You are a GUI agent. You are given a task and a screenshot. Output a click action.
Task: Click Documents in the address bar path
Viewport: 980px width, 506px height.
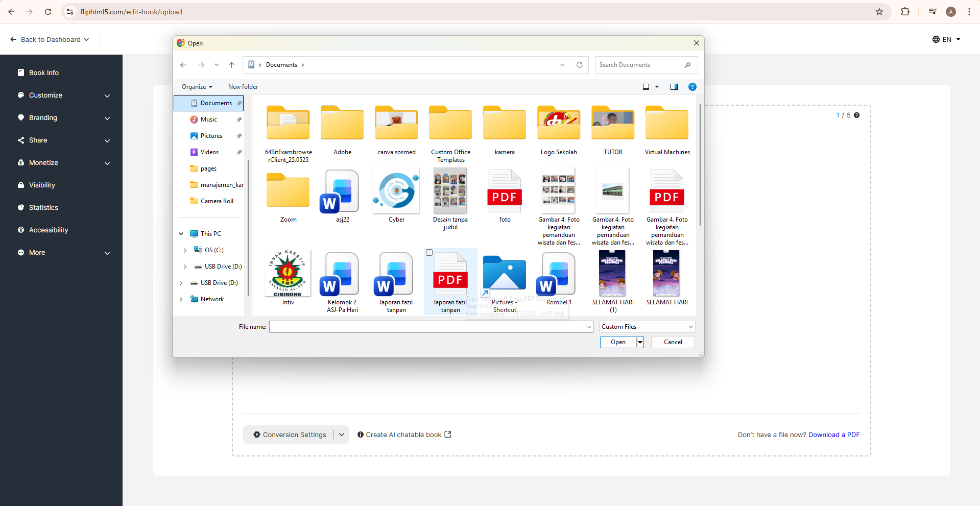point(281,65)
